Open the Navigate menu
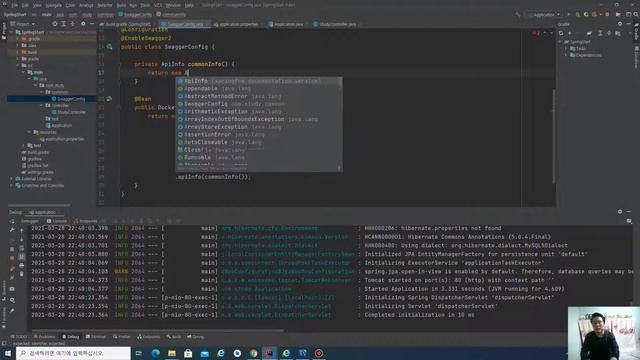This screenshot has width=640, height=360. pyautogui.click(x=53, y=5)
